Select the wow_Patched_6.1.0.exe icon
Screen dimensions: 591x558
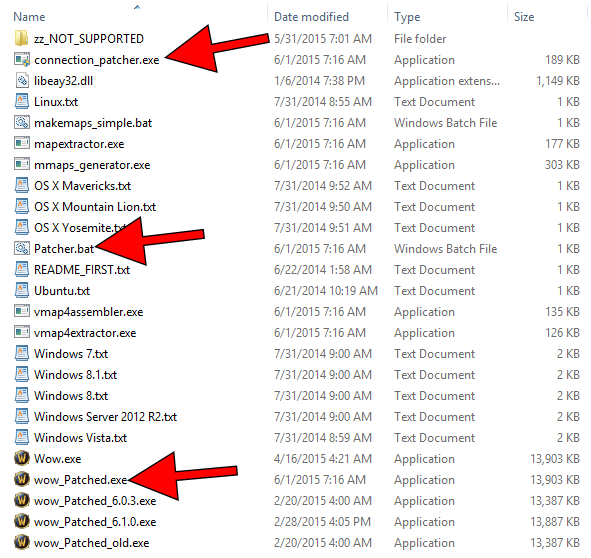(x=21, y=521)
